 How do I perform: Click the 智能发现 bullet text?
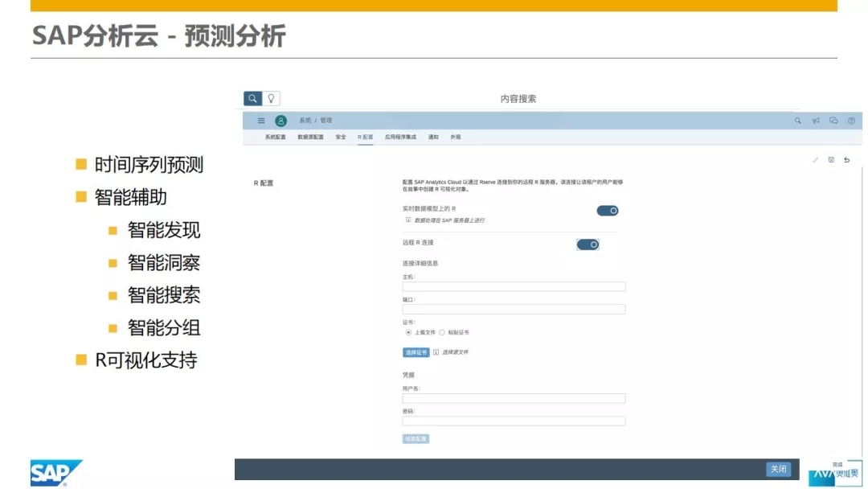tap(164, 230)
